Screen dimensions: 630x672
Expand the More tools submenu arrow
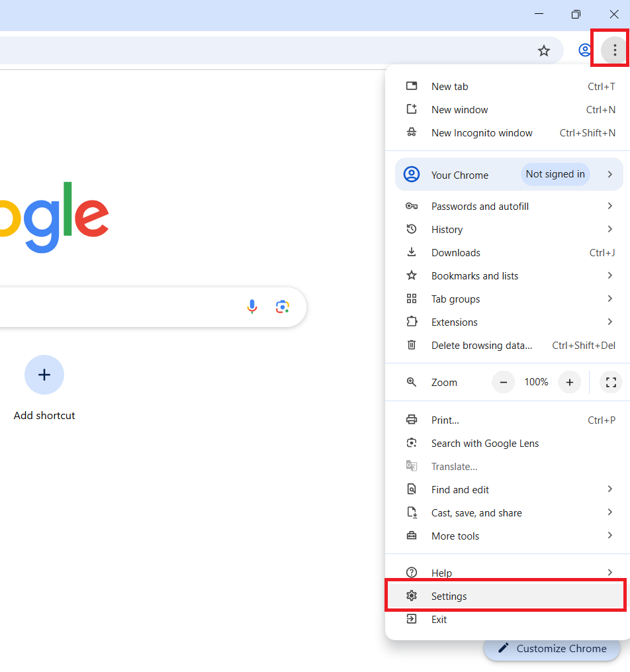point(610,536)
